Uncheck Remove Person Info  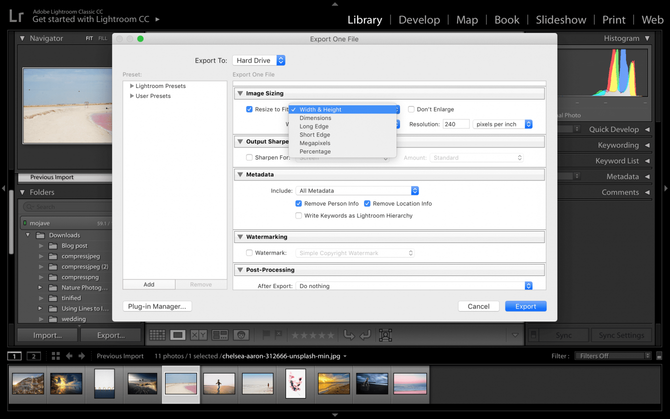pos(299,204)
